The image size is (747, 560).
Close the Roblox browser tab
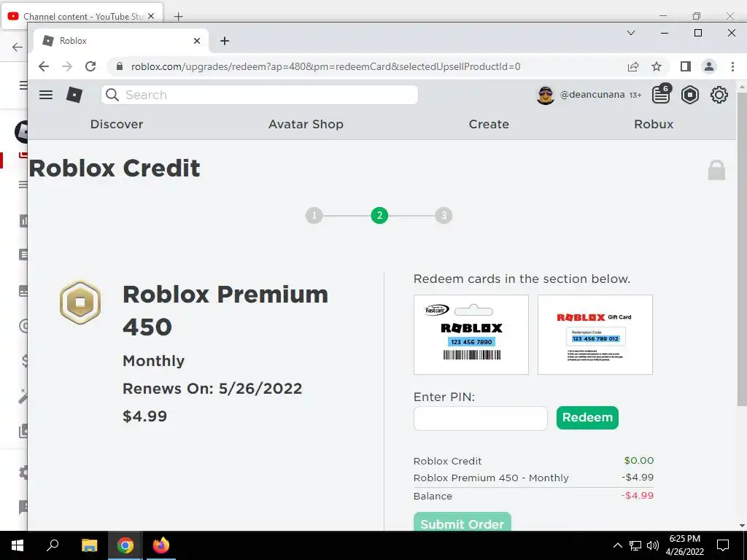(197, 41)
